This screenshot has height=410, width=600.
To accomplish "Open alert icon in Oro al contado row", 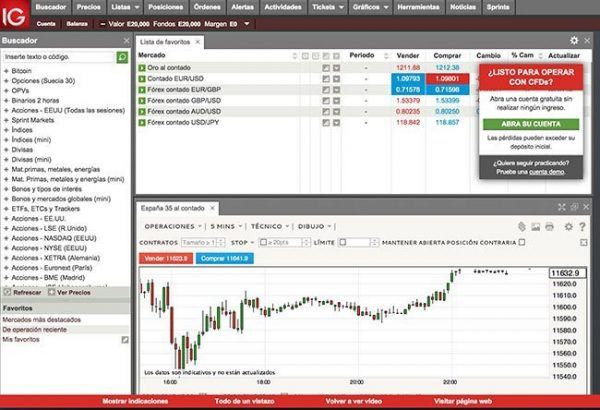I will [336, 68].
